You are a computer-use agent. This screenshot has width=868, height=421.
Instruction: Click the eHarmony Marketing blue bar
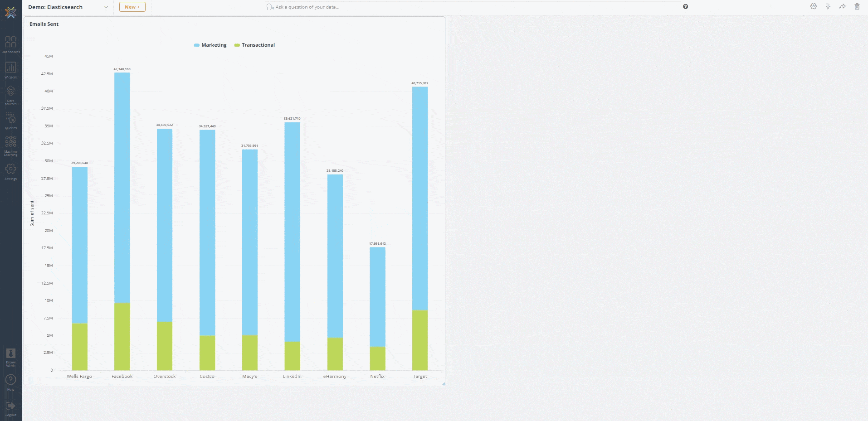335,256
